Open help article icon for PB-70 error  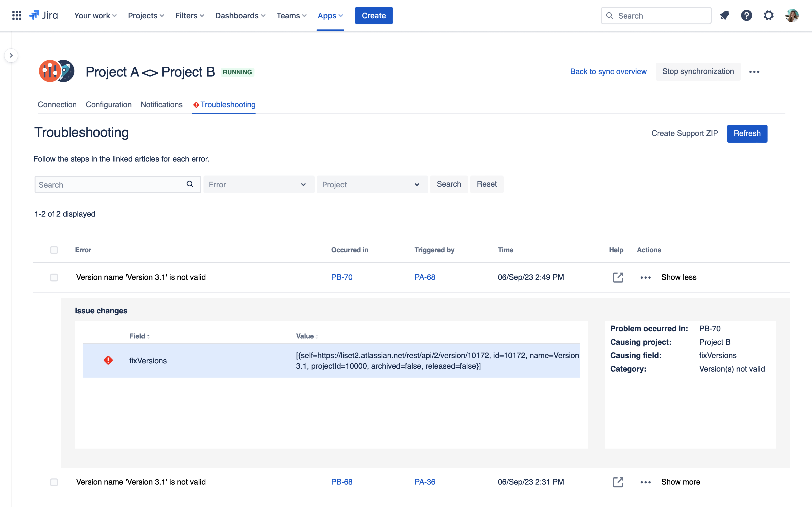[x=618, y=277]
